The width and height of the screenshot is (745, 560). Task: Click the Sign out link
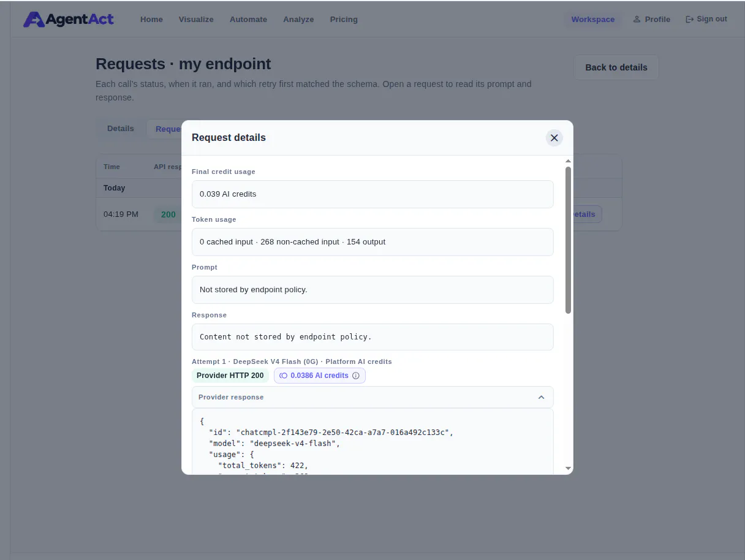coord(706,19)
